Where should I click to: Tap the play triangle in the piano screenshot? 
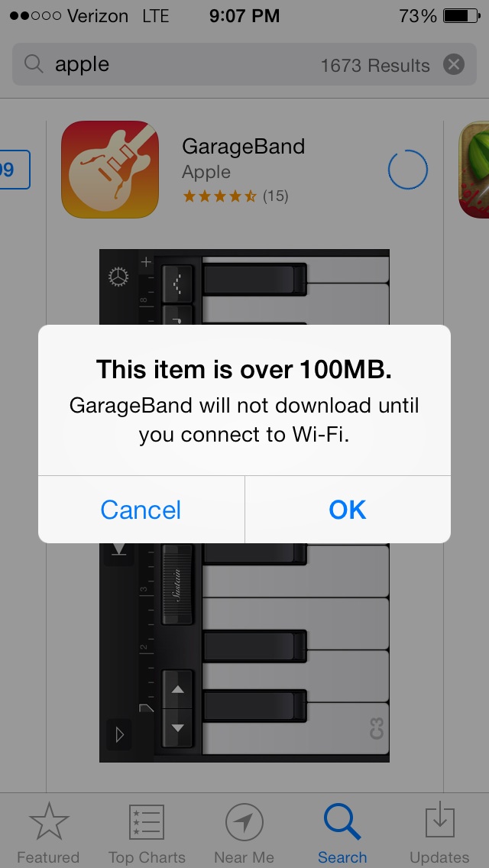[120, 734]
